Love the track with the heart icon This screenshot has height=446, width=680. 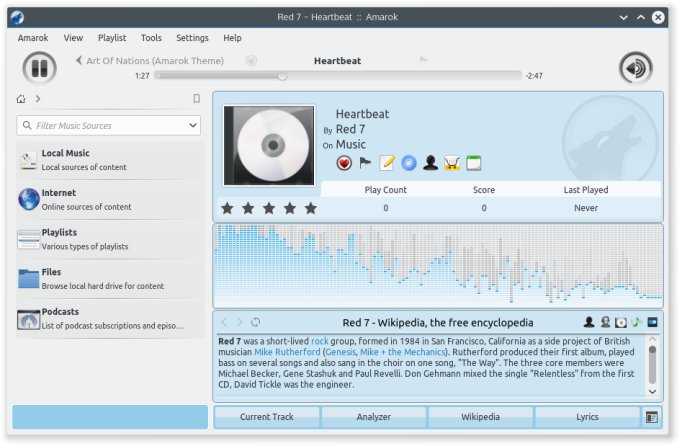tap(344, 163)
